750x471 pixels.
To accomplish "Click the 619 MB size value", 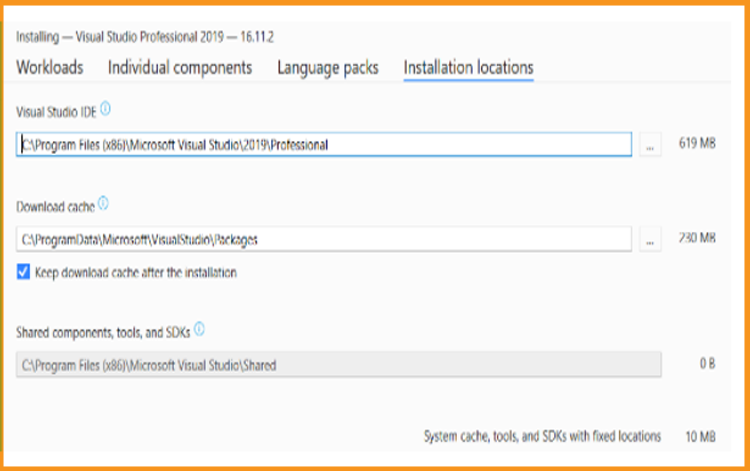I will point(697,143).
